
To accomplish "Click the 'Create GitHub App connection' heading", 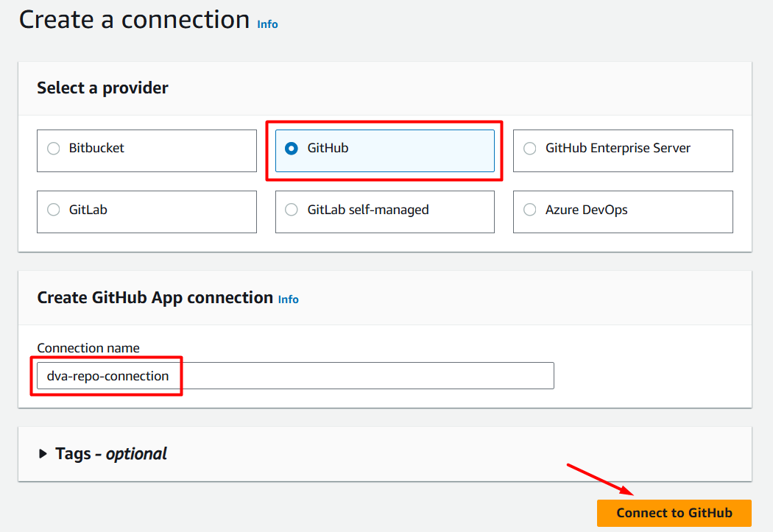I will tap(155, 298).
